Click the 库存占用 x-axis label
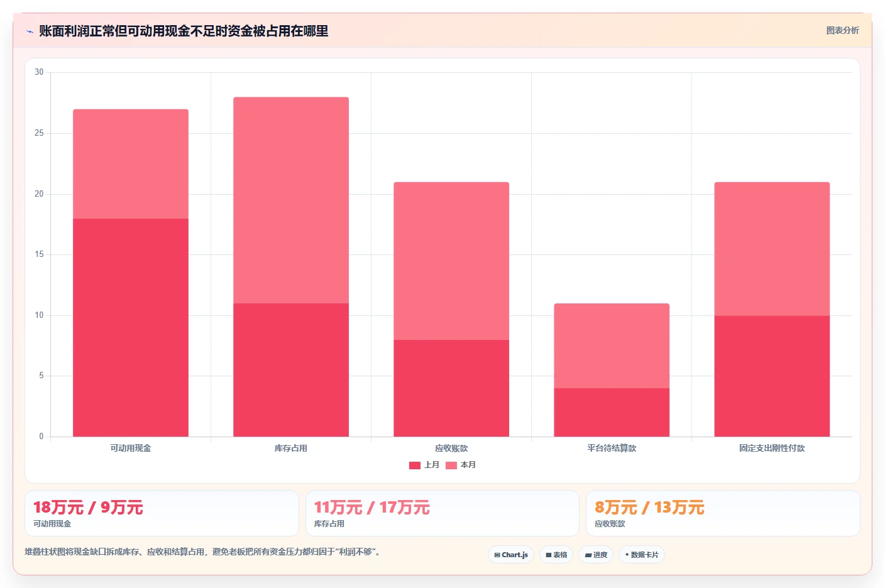Screen dimensions: 885x588 (291, 448)
